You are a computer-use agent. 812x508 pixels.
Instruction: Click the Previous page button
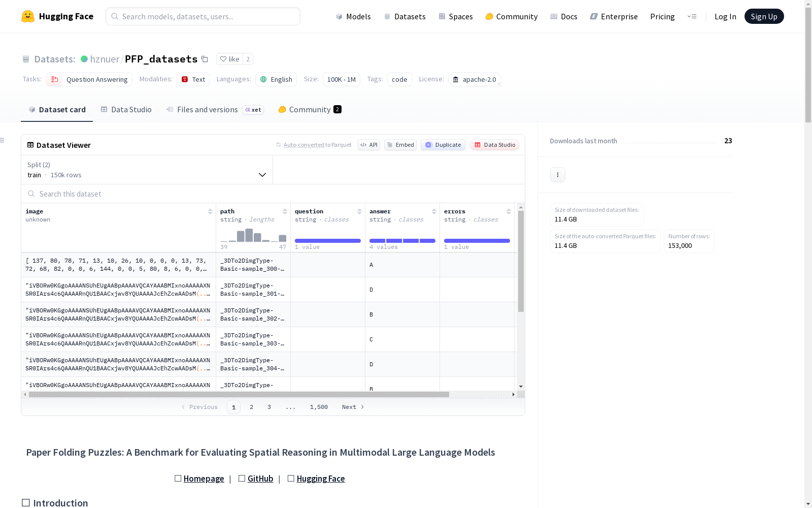point(199,407)
